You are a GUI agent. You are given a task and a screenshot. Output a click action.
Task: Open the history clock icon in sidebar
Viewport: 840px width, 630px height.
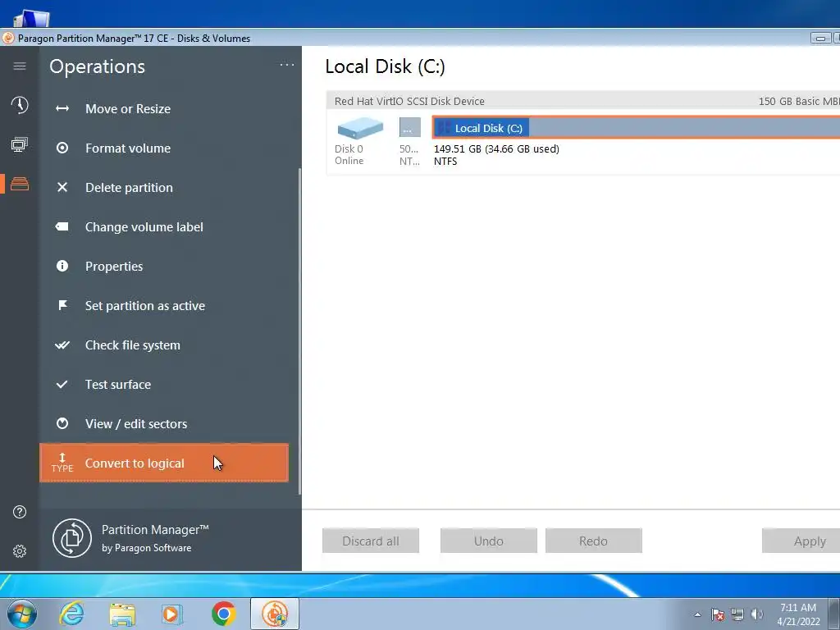click(x=20, y=105)
